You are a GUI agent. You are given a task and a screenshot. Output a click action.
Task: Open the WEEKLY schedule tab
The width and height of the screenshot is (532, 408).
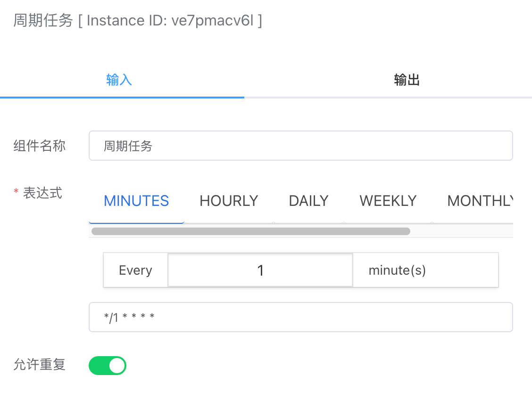pyautogui.click(x=388, y=201)
